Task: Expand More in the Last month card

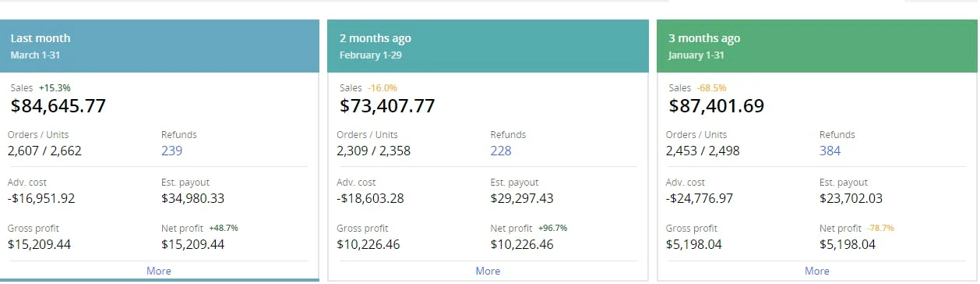Action: (x=159, y=271)
